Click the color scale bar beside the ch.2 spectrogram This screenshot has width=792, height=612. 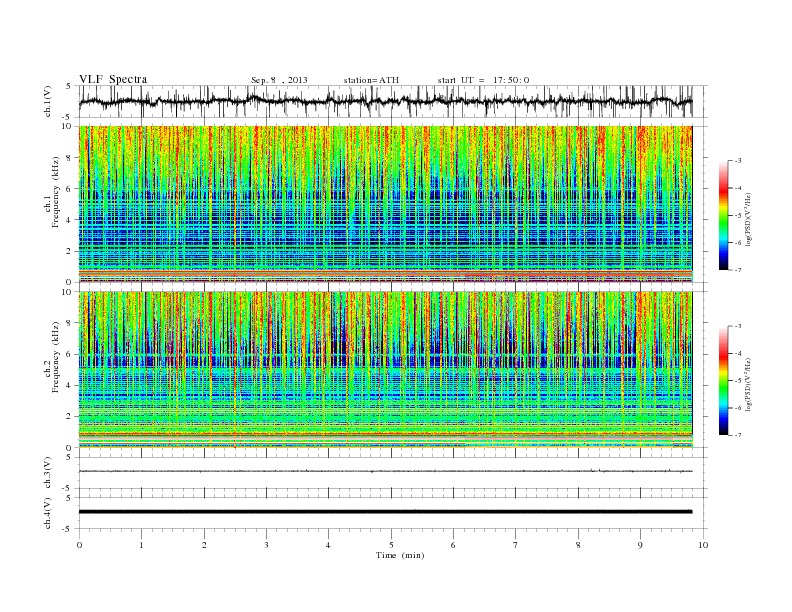(723, 381)
